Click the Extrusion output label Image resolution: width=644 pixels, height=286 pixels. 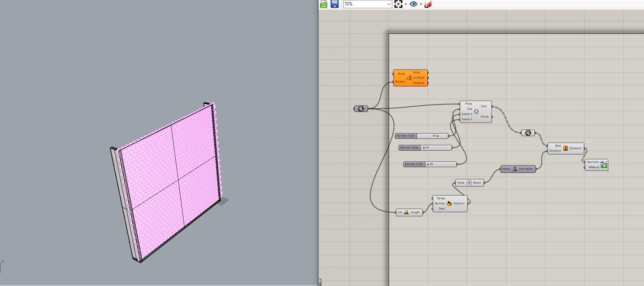coord(575,148)
